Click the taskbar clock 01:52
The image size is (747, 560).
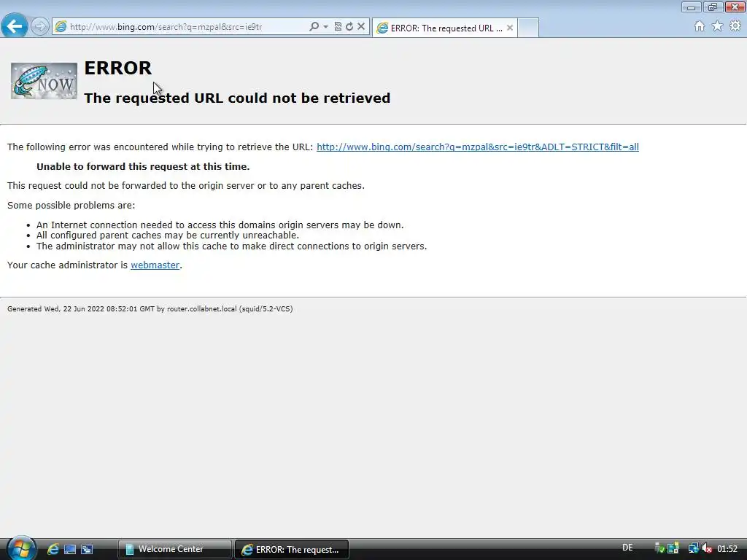coord(727,548)
